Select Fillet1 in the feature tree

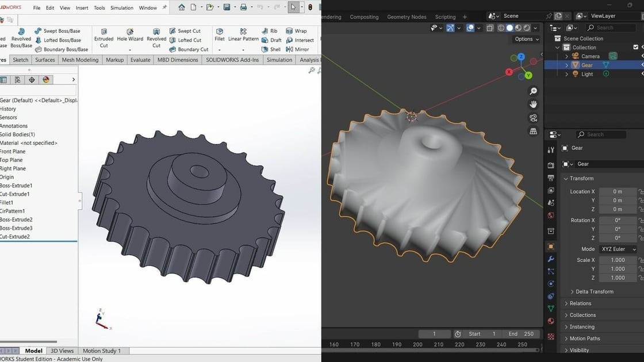coord(10,202)
